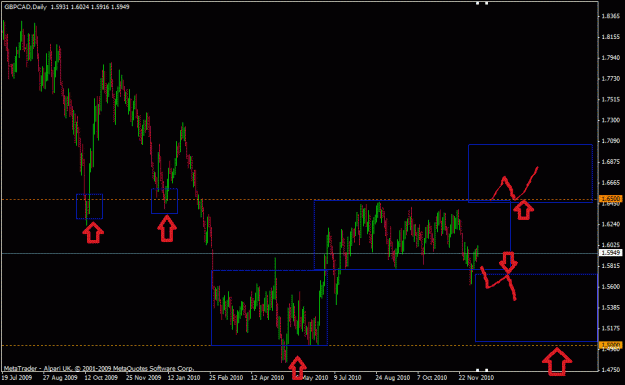Click the 7 Oct 2010 date label

432,377
